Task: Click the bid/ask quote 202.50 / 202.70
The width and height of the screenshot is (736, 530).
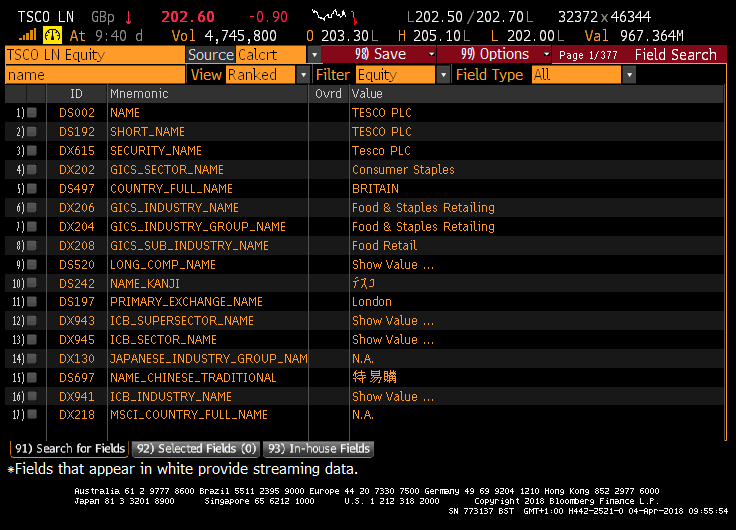Action: coord(470,17)
